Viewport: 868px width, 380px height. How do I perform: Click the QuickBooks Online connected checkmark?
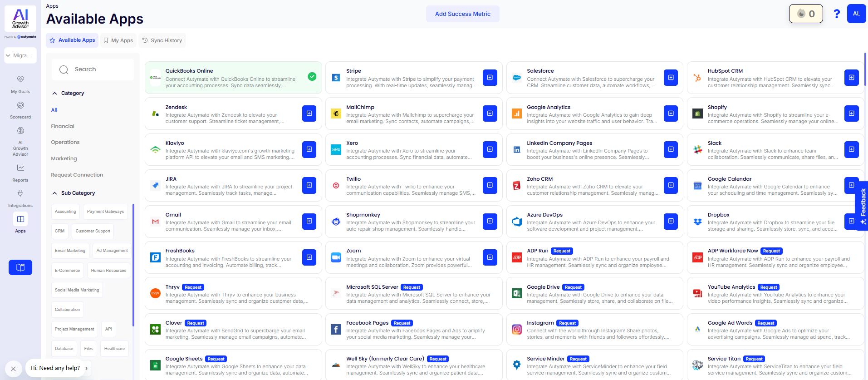tap(312, 77)
